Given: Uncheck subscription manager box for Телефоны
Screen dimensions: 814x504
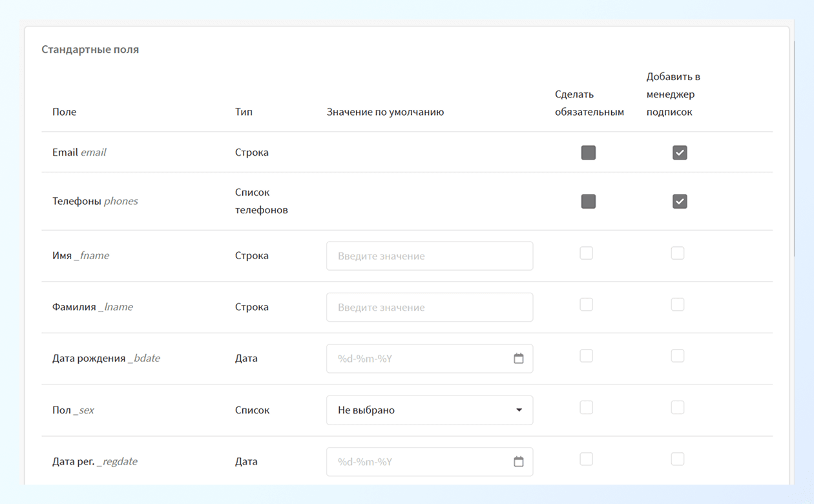Looking at the screenshot, I should coord(680,202).
